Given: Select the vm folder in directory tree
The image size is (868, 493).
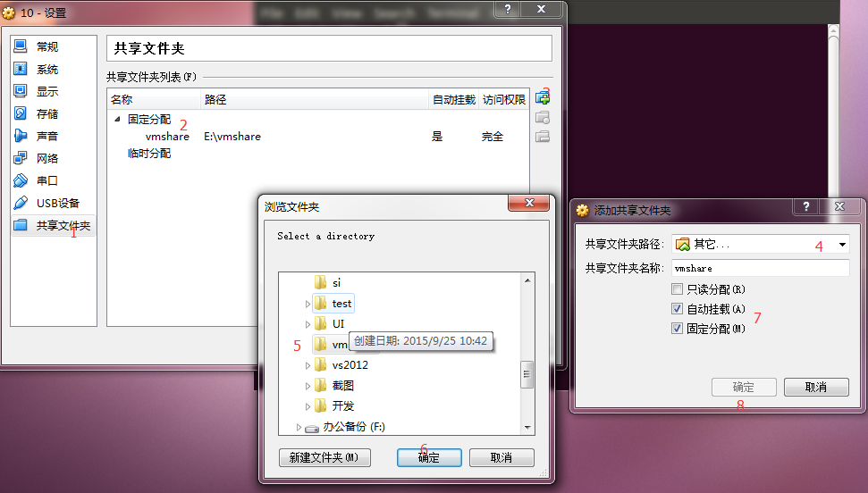Looking at the screenshot, I should 331,344.
